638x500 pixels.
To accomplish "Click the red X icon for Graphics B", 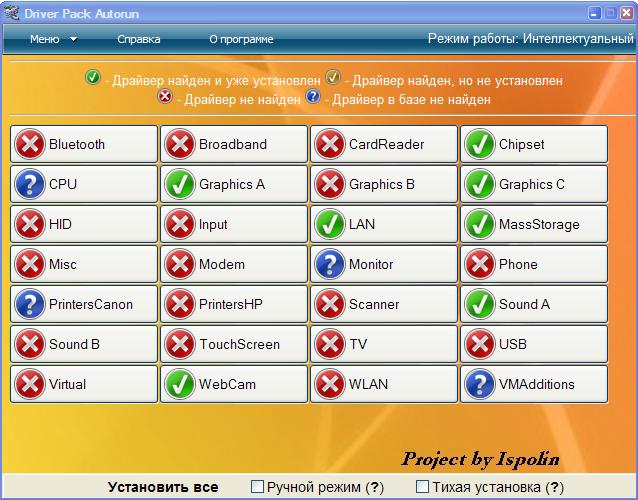I will point(330,184).
